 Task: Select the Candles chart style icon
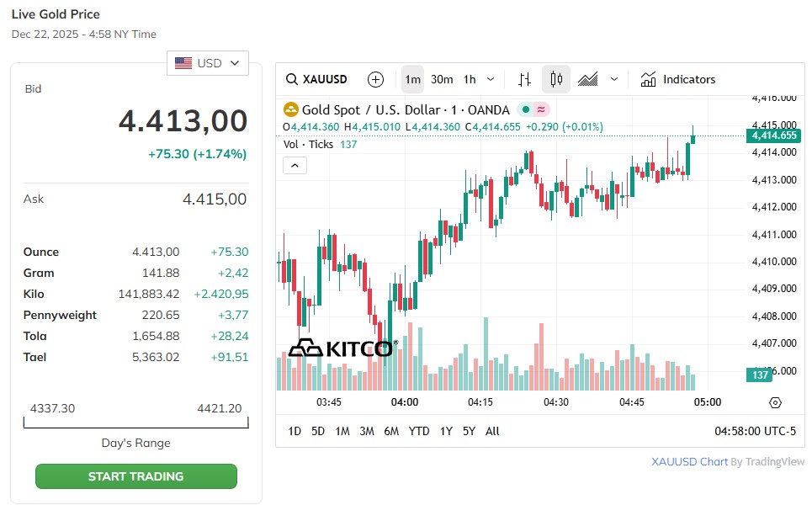coord(555,79)
